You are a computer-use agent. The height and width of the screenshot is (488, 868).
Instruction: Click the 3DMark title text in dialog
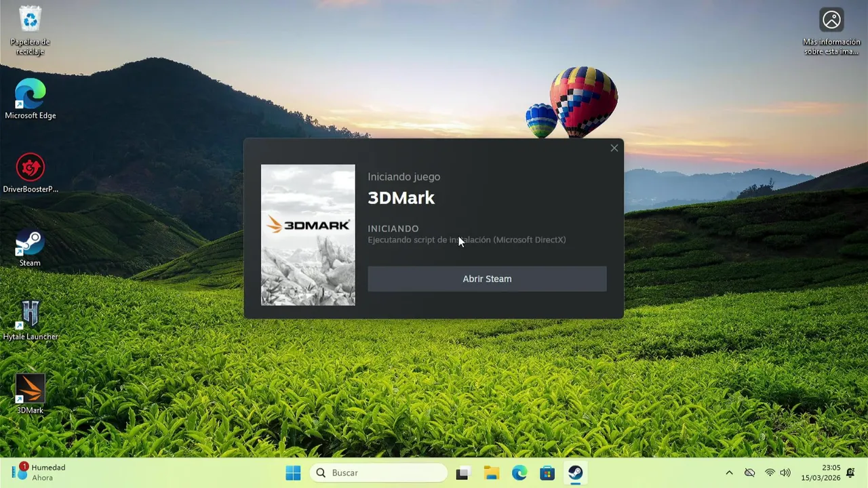401,198
